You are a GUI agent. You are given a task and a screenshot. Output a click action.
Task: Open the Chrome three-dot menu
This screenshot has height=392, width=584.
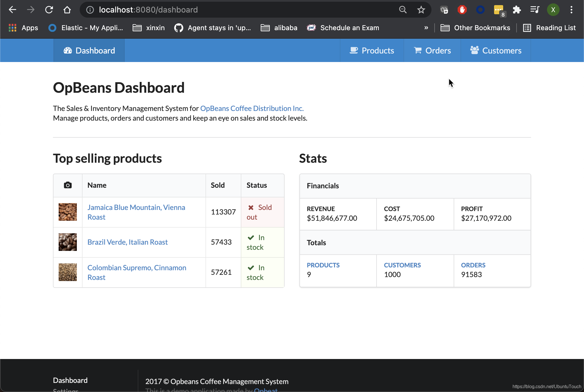[571, 10]
